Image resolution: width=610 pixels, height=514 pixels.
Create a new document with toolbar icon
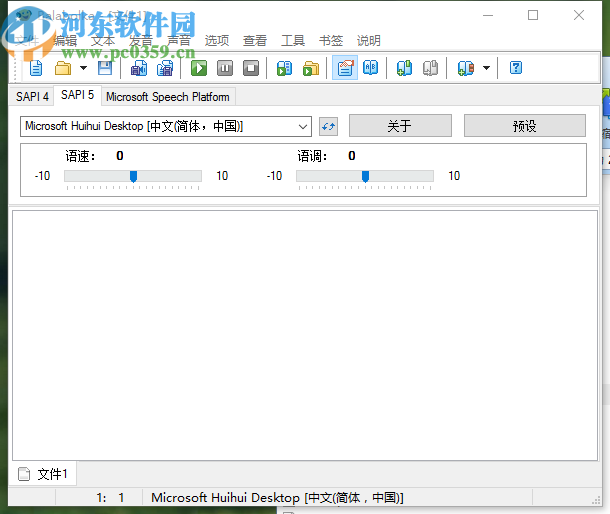point(36,68)
